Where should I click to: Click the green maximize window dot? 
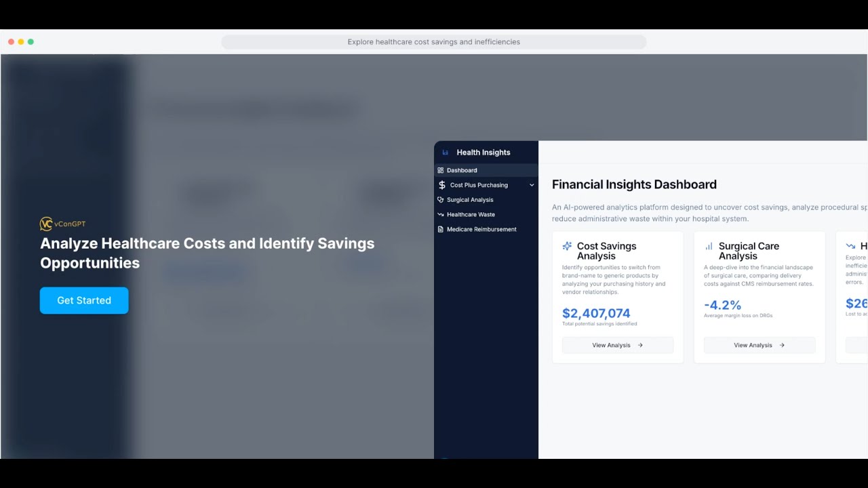point(31,42)
